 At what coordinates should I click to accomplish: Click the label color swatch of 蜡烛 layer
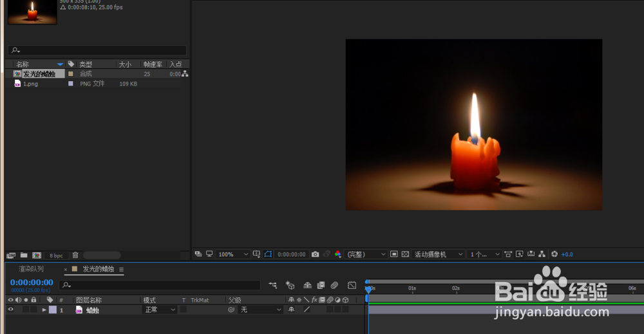(53, 310)
